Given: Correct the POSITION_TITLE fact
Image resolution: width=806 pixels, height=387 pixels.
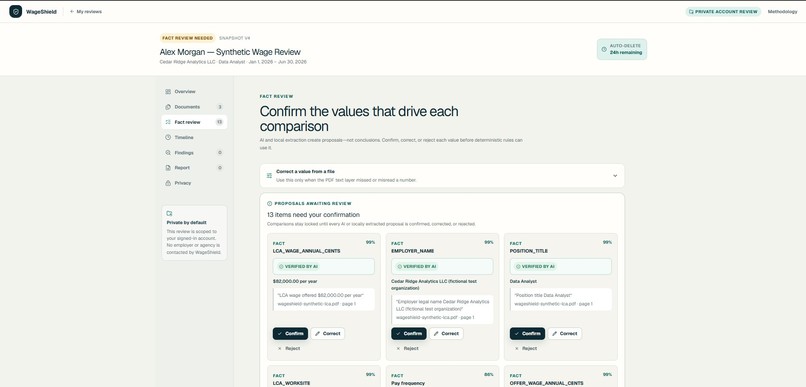Looking at the screenshot, I should pyautogui.click(x=565, y=334).
